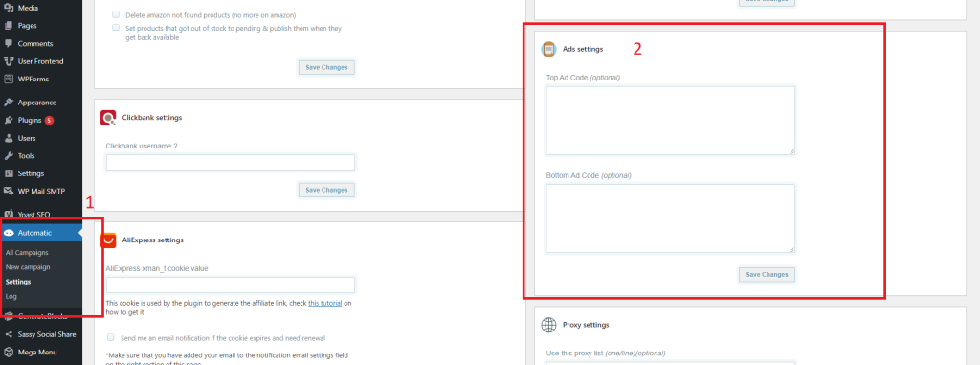Image resolution: width=980 pixels, height=365 pixels.
Task: Click the WPForms icon
Action: point(9,79)
